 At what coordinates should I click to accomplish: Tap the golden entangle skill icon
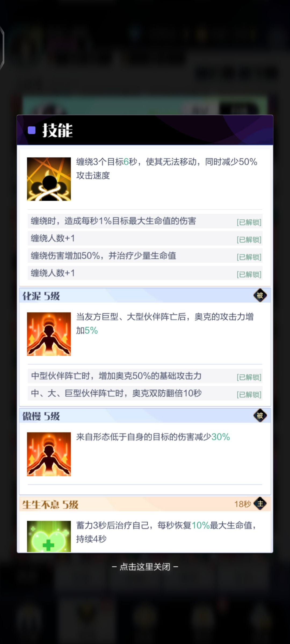(x=49, y=179)
